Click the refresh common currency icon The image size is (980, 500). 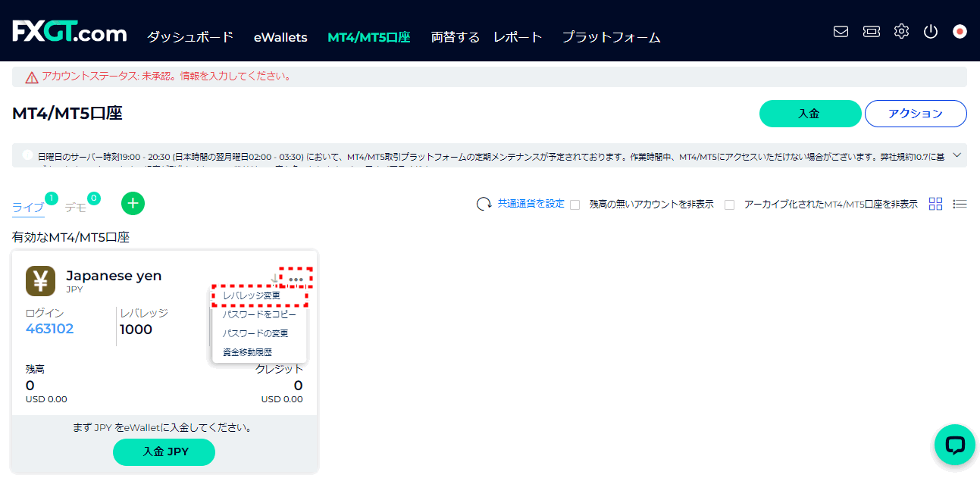pyautogui.click(x=484, y=204)
